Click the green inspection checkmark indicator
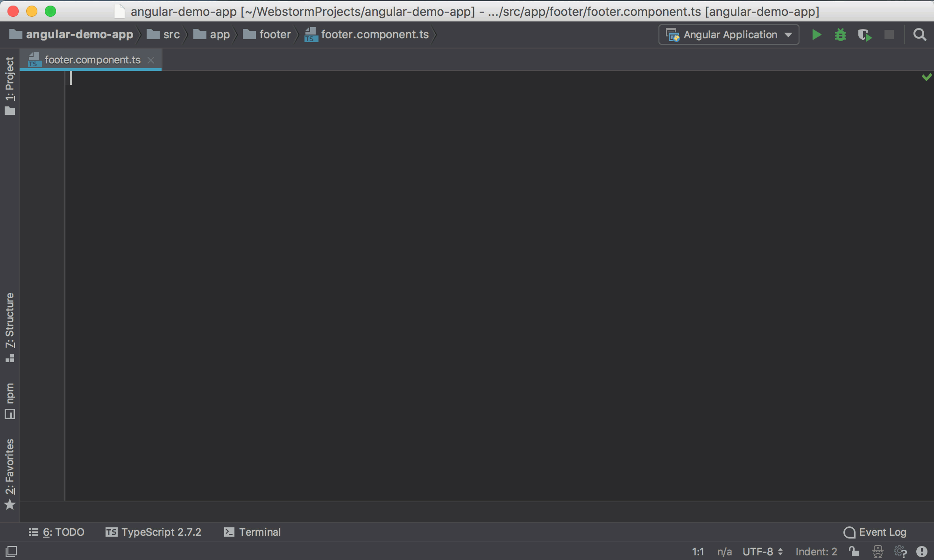The image size is (934, 560). [927, 77]
